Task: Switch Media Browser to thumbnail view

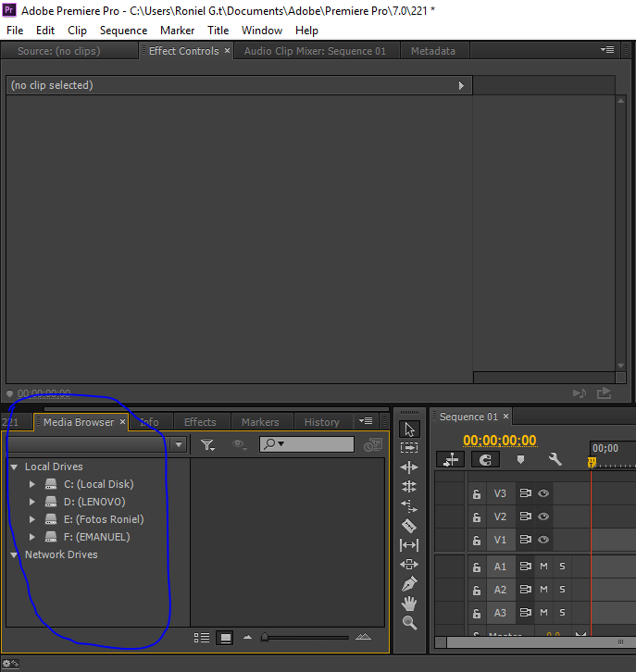Action: [225, 638]
